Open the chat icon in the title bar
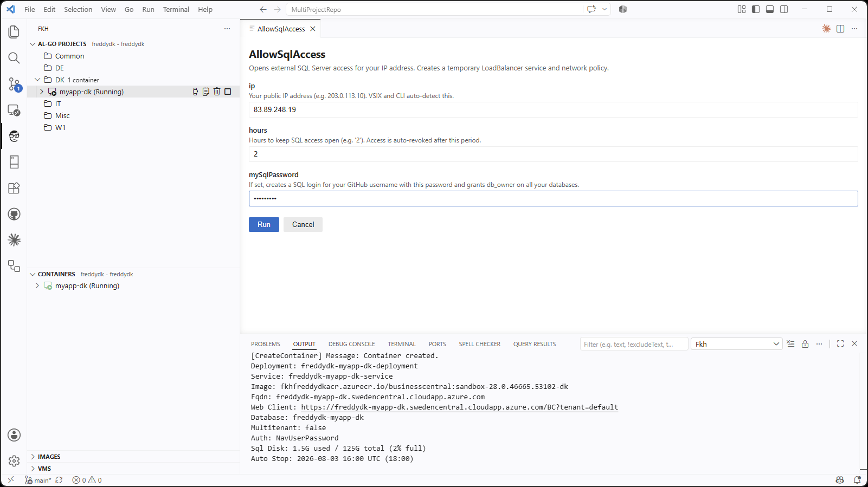This screenshot has height=487, width=868. pyautogui.click(x=591, y=9)
